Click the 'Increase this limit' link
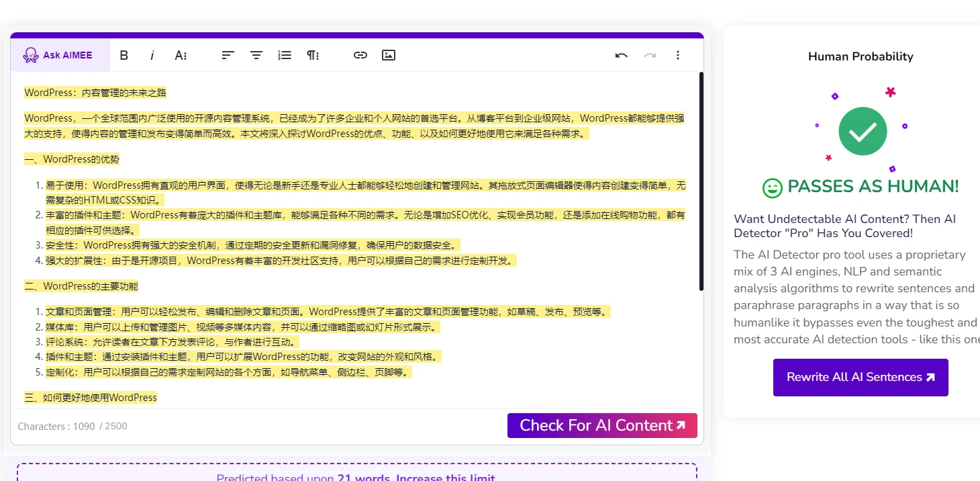Screen dimensions: 980x481 [x=446, y=478]
